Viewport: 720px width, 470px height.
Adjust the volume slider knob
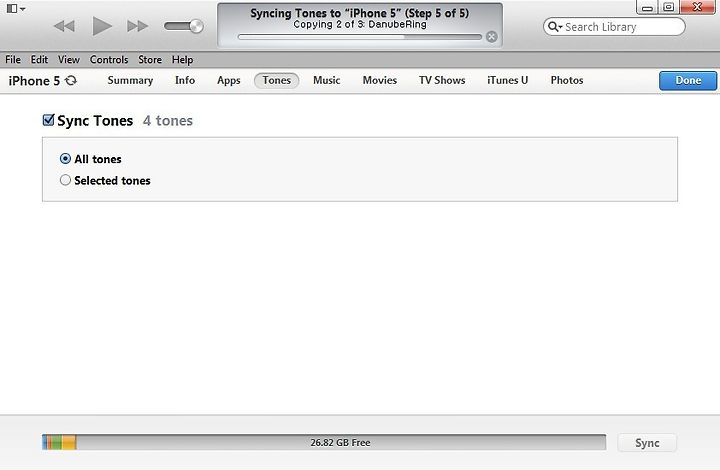196,26
